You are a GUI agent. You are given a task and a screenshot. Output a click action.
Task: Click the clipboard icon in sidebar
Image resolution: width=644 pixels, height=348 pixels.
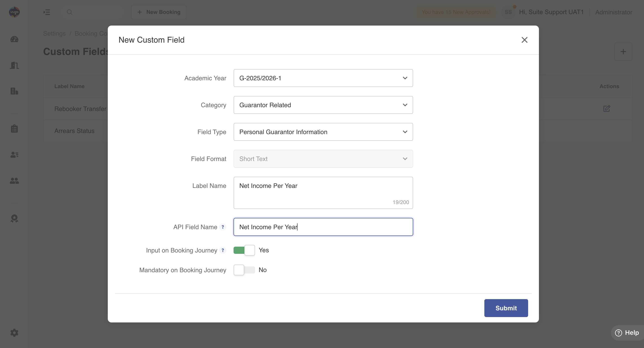coord(14,128)
